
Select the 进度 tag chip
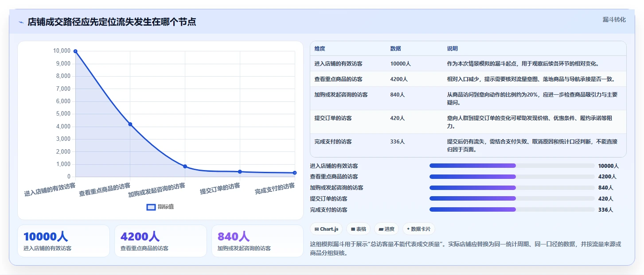(386, 229)
